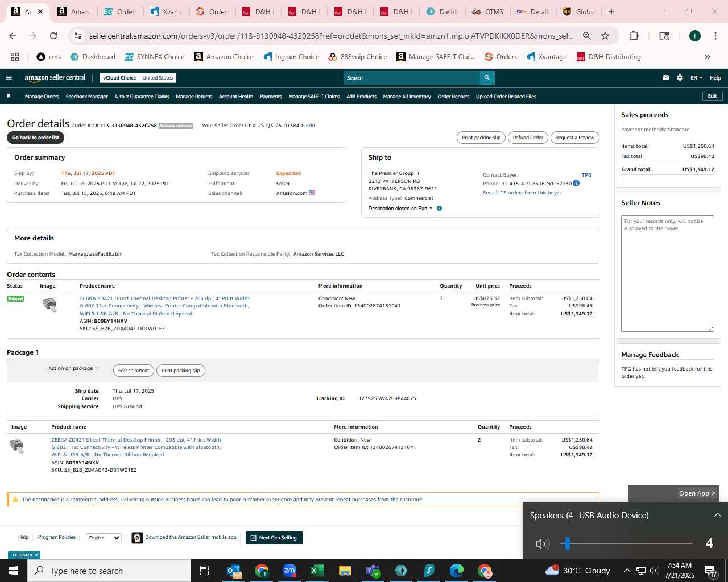The width and height of the screenshot is (728, 582).
Task: Click tracking ID 1Z79255W4269844875
Action: coord(387,398)
